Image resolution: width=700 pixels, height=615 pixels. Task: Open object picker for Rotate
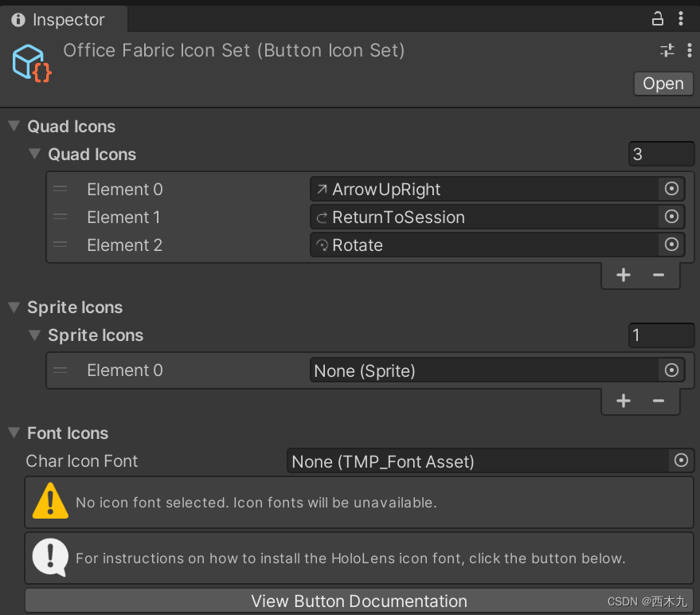point(671,245)
